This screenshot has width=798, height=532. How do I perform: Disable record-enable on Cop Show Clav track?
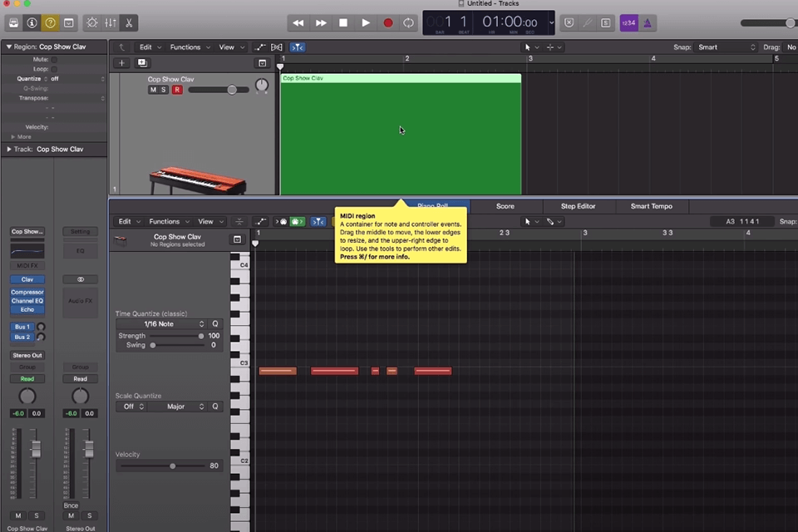pyautogui.click(x=177, y=89)
